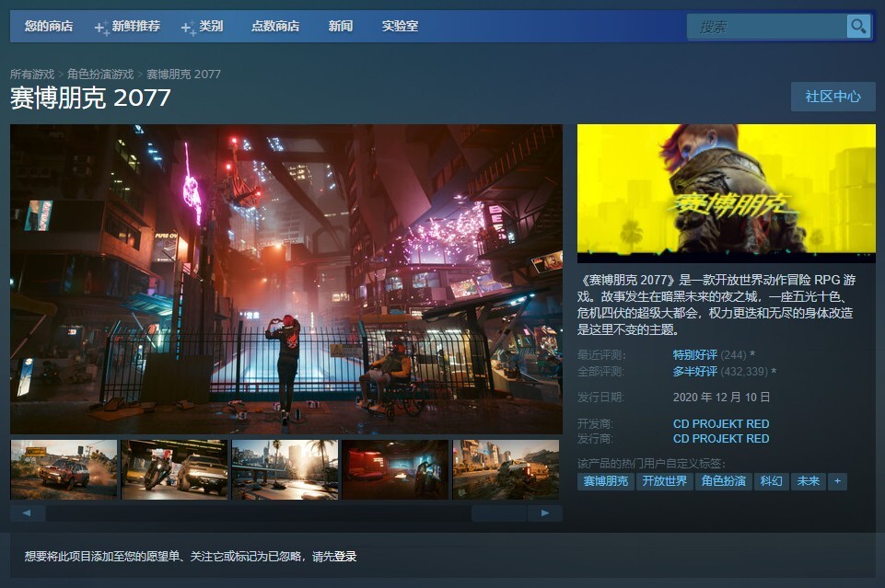Viewport: 885px width, 588px height.
Task: Open the 您的商店 menu
Action: 49,26
